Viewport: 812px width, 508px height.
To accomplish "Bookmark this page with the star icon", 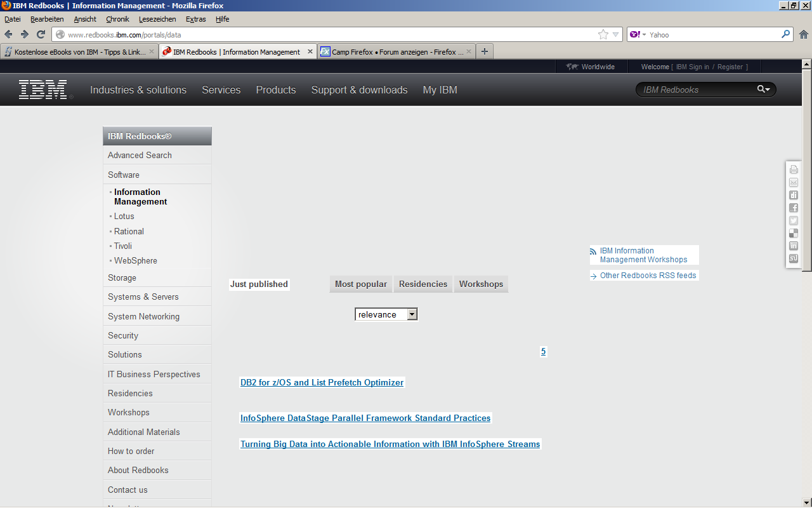I will (x=603, y=34).
